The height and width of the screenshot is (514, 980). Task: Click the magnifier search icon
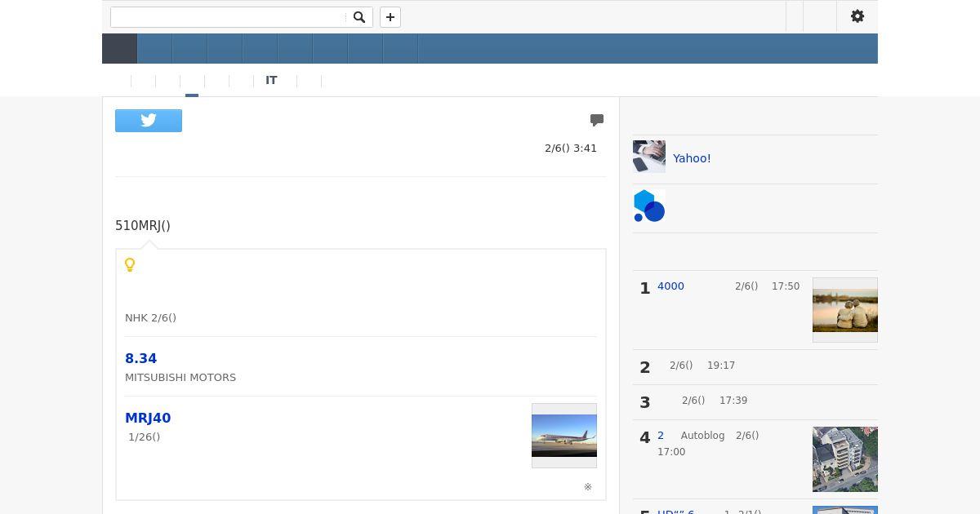(x=359, y=17)
